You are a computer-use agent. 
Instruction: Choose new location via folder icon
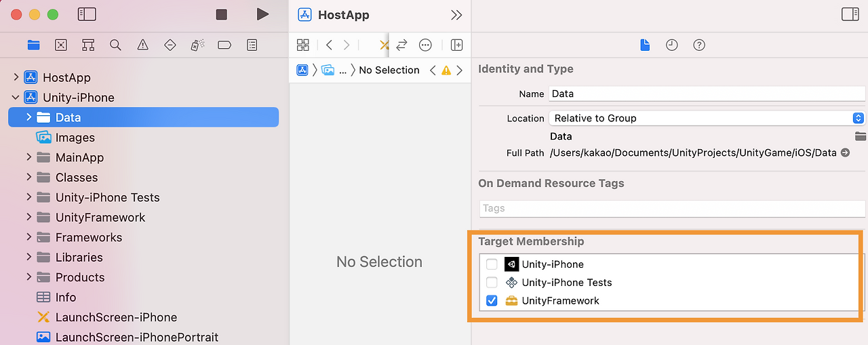tap(861, 136)
